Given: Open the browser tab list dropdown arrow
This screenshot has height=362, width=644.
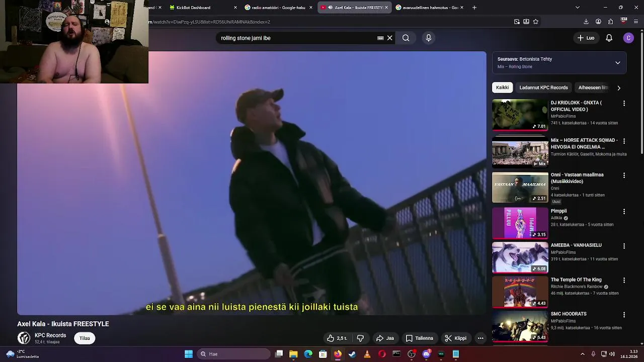Looking at the screenshot, I should (577, 8).
